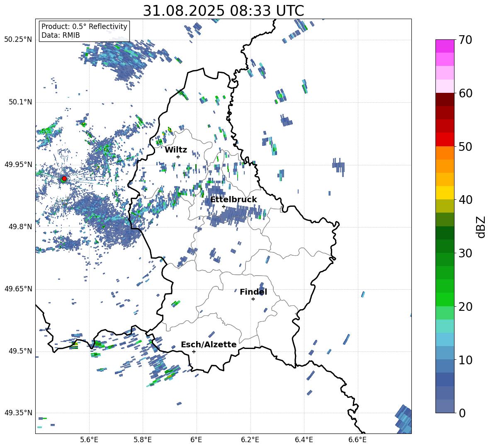Click the colorbar tick label 70
491x448 pixels.
(465, 40)
